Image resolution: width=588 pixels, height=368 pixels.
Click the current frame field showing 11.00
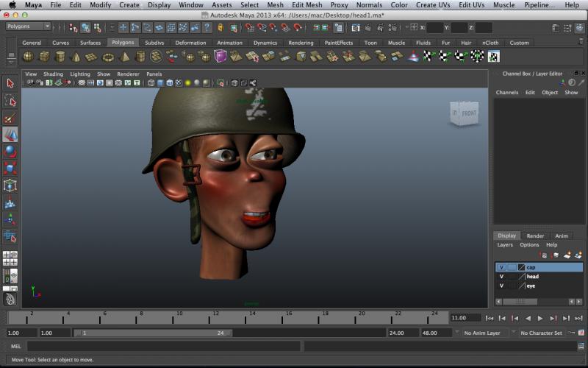click(x=464, y=318)
